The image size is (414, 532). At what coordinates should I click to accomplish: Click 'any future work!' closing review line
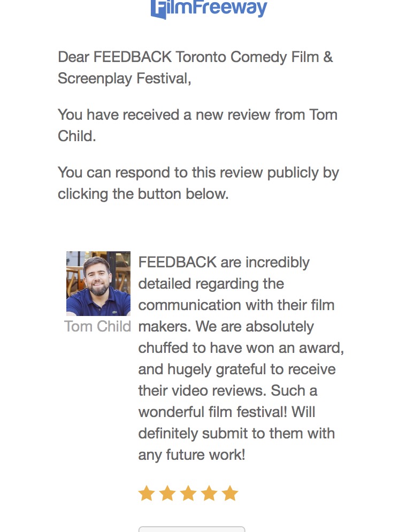tap(191, 455)
